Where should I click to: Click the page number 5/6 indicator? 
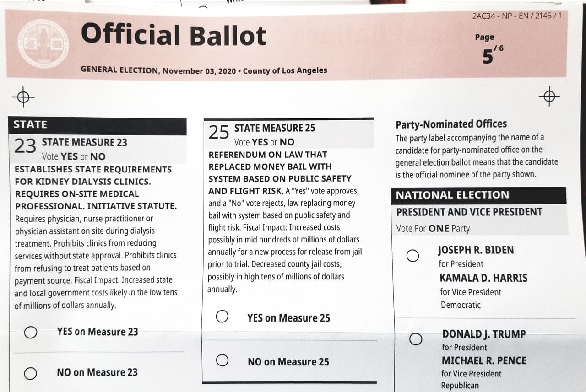(489, 55)
